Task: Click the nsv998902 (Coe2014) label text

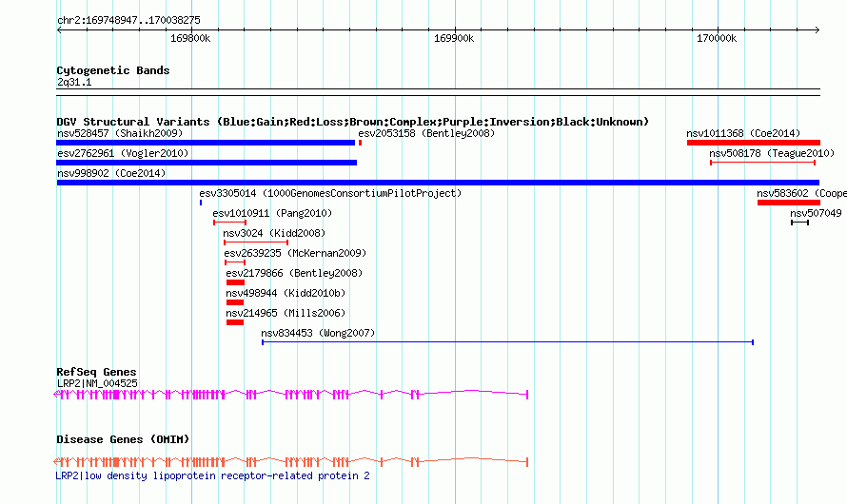Action: pos(111,173)
